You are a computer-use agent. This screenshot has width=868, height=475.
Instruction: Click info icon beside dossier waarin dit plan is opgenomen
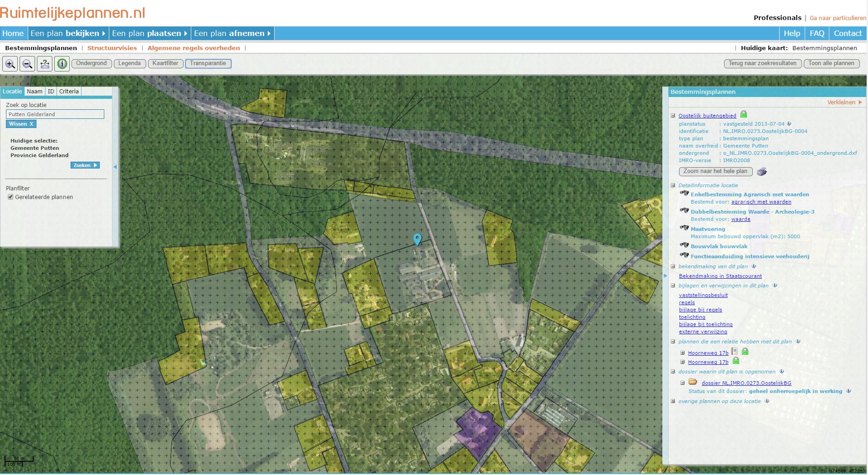coord(781,372)
